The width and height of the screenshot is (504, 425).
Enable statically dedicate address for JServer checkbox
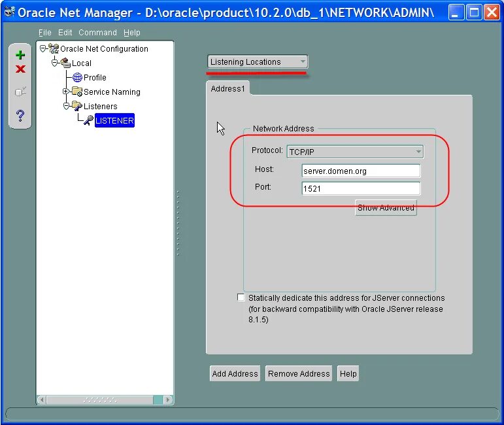click(x=241, y=297)
